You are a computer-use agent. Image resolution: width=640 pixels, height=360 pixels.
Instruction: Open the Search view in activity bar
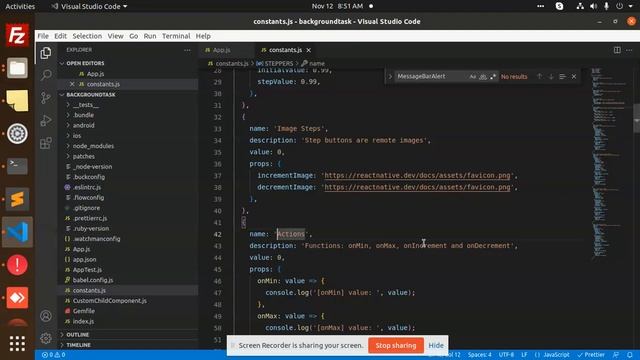tap(46, 75)
